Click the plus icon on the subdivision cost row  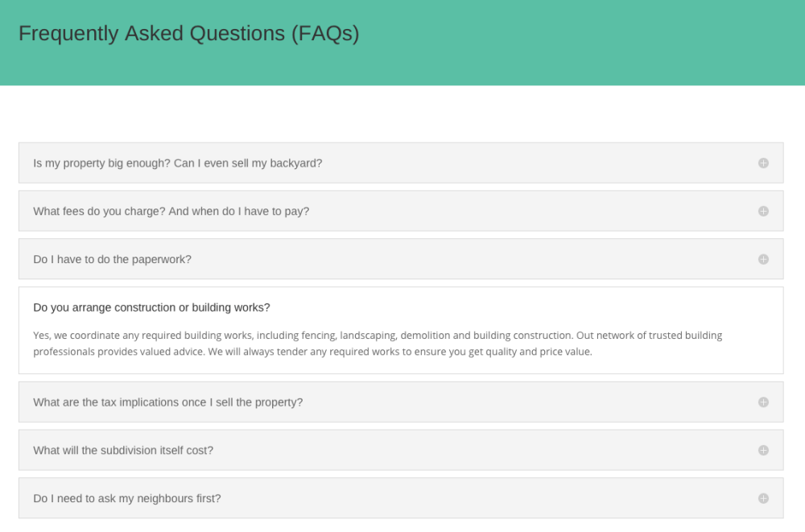tap(763, 450)
